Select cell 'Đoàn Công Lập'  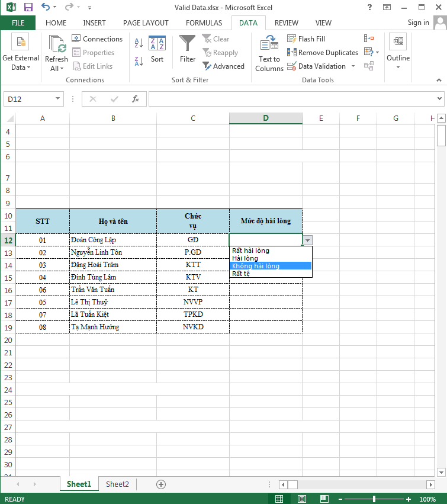[x=113, y=240]
